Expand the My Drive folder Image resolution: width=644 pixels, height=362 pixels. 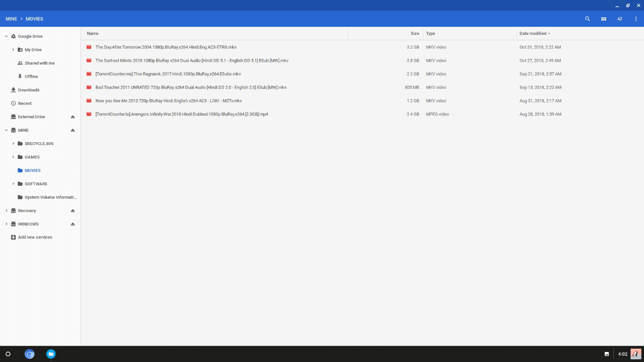click(13, 50)
